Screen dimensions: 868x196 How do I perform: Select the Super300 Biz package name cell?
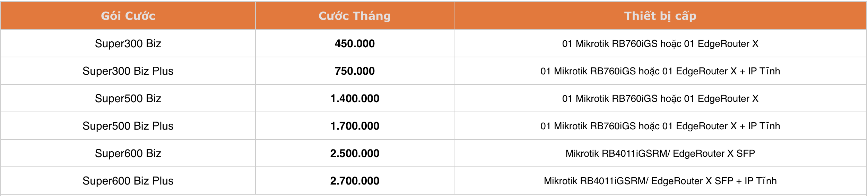click(128, 43)
